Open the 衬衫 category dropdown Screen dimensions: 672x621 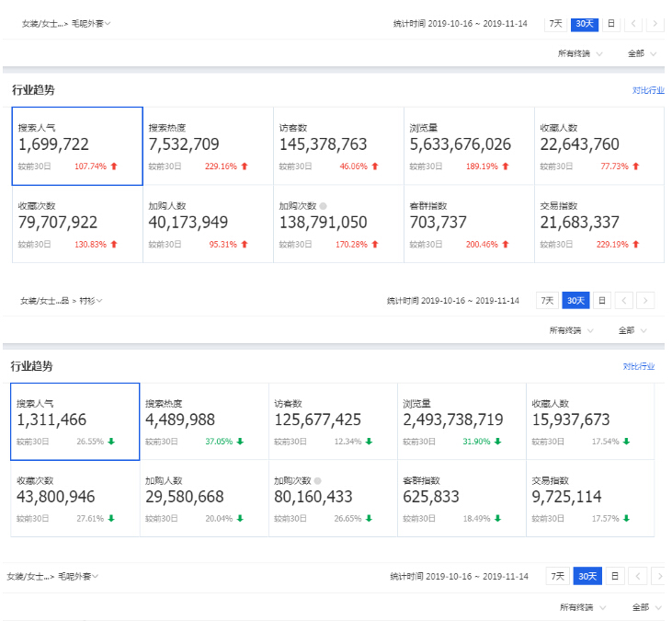(91, 301)
